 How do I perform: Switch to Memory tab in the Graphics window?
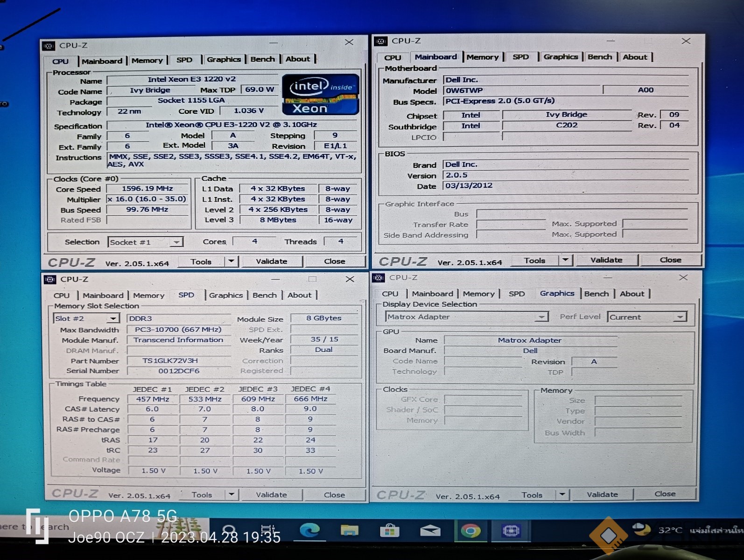click(478, 294)
